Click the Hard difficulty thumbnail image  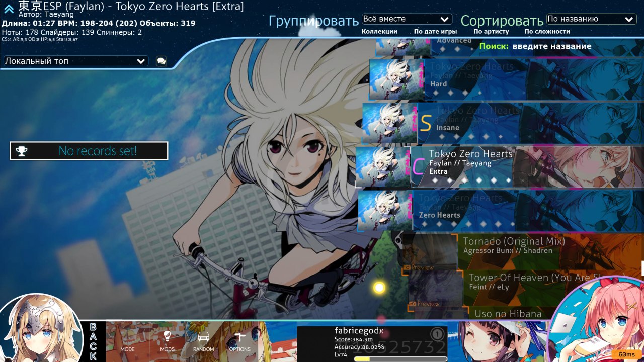(397, 79)
